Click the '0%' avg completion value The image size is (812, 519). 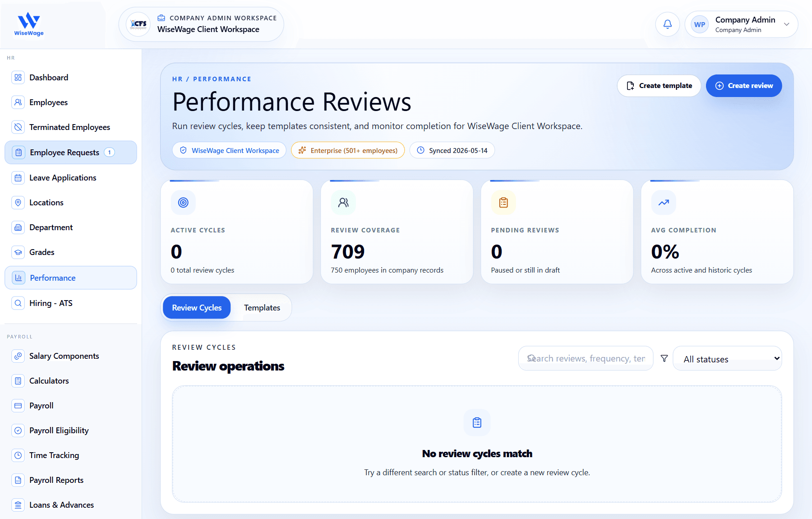pos(665,252)
